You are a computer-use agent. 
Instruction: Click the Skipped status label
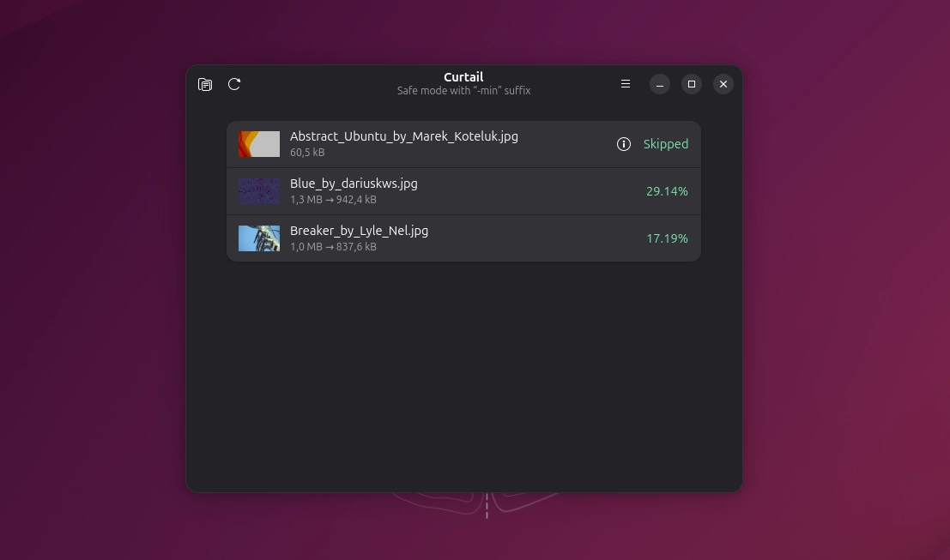click(x=666, y=144)
